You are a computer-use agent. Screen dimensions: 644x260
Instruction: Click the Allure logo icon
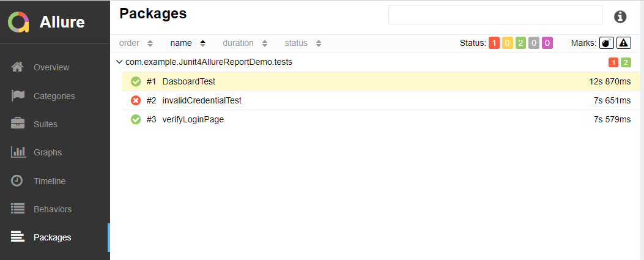pyautogui.click(x=18, y=22)
